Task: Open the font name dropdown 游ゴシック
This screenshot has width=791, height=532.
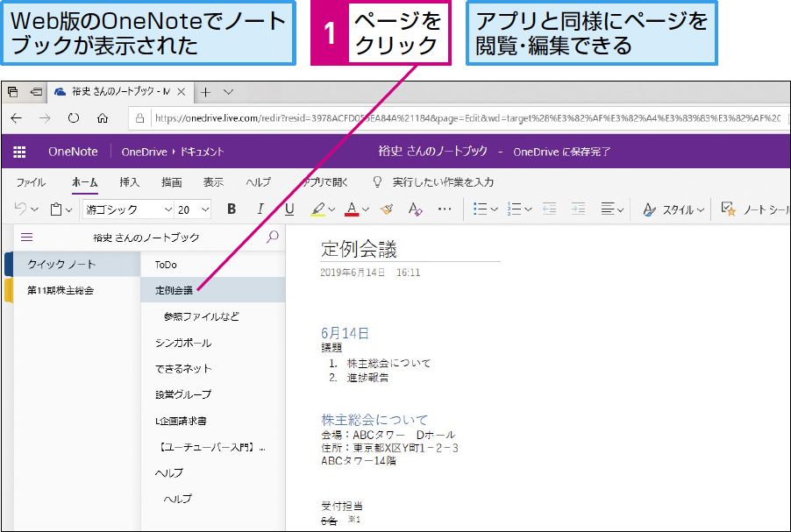Action: pyautogui.click(x=128, y=209)
